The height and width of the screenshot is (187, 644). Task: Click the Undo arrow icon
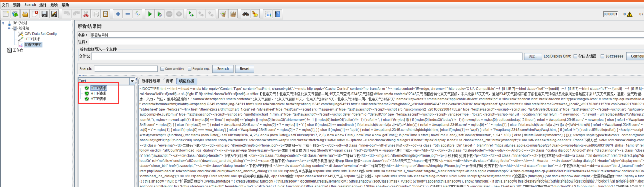[x=67, y=14]
